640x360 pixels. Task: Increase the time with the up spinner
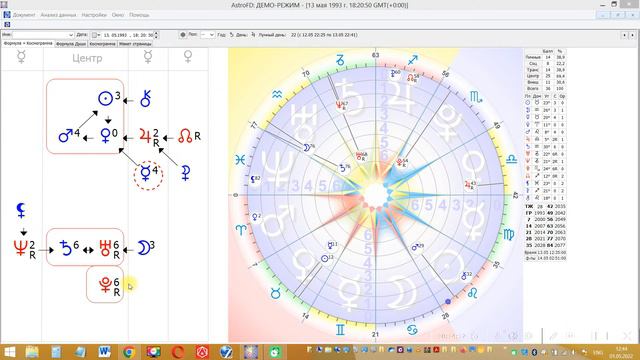(x=156, y=33)
